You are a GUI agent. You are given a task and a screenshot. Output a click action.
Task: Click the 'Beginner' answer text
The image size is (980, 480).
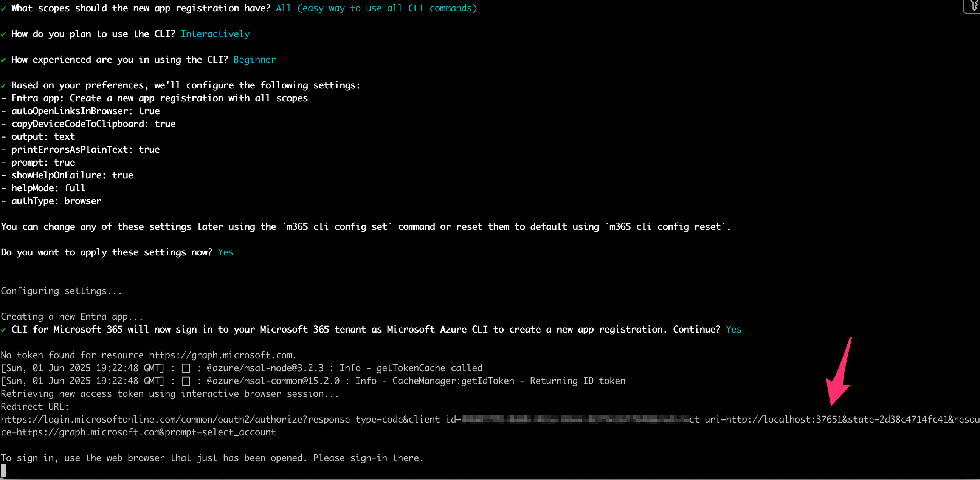pyautogui.click(x=254, y=60)
